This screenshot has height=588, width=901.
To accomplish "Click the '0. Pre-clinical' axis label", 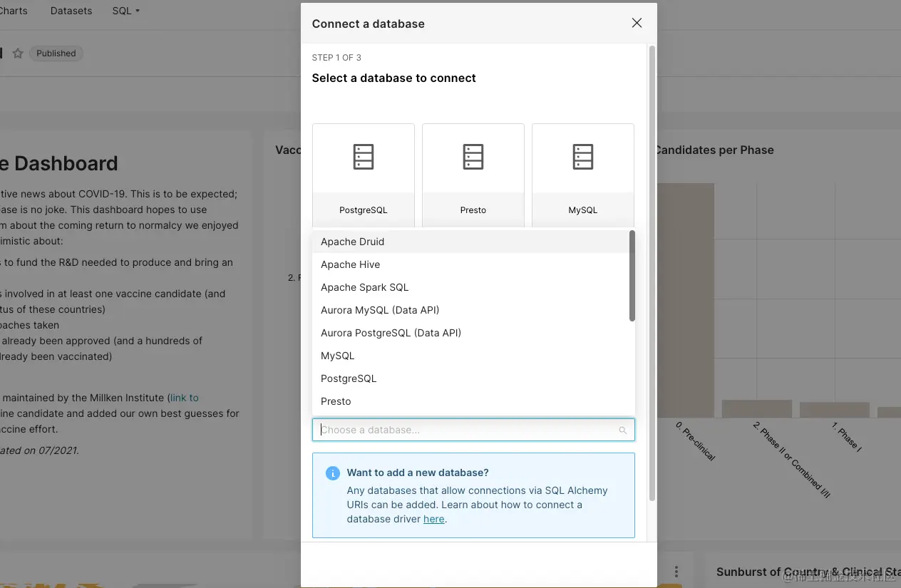I will (x=695, y=440).
